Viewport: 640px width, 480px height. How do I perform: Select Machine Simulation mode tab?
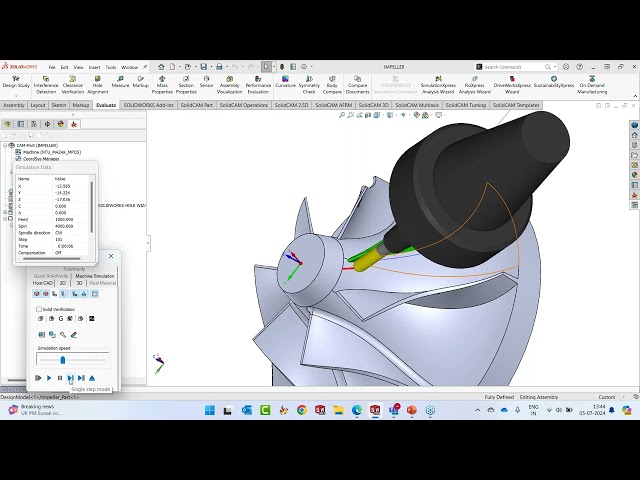point(95,276)
